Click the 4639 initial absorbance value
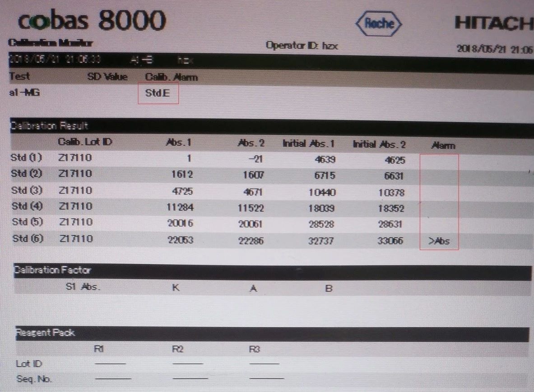The height and width of the screenshot is (392, 534). [x=325, y=160]
